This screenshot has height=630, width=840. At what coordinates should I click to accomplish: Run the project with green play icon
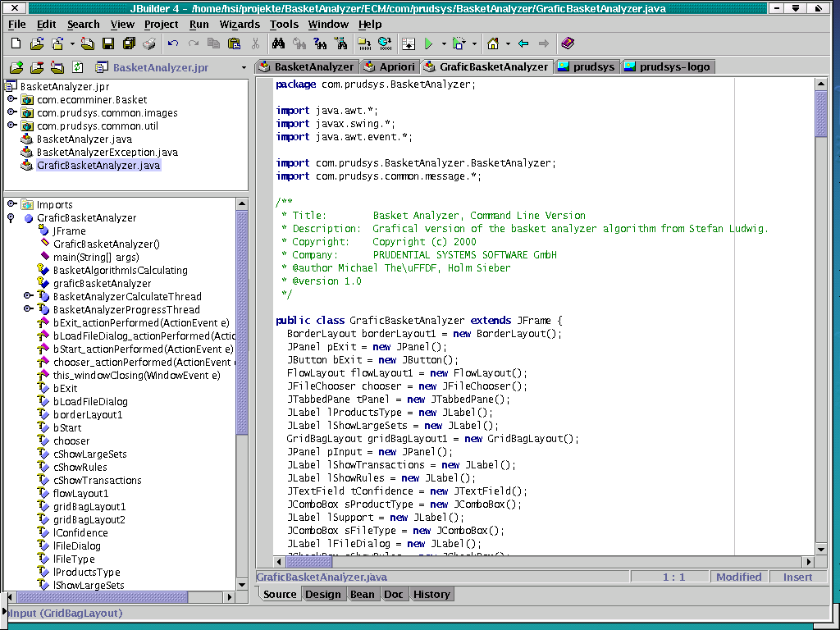(428, 43)
